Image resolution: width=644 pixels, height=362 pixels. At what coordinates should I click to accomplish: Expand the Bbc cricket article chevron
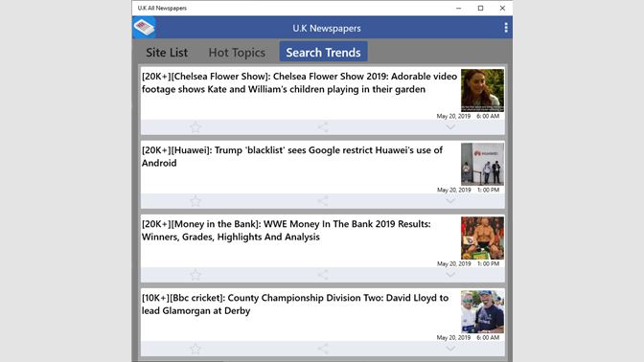(x=450, y=349)
